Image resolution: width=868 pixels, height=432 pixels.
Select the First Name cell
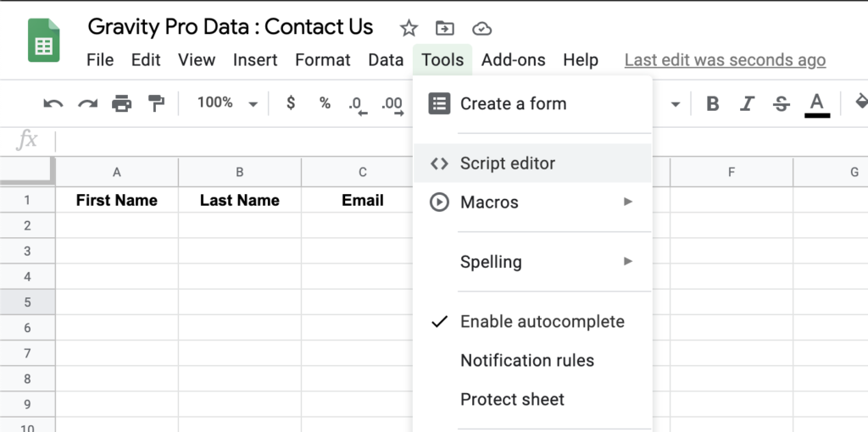coord(117,200)
